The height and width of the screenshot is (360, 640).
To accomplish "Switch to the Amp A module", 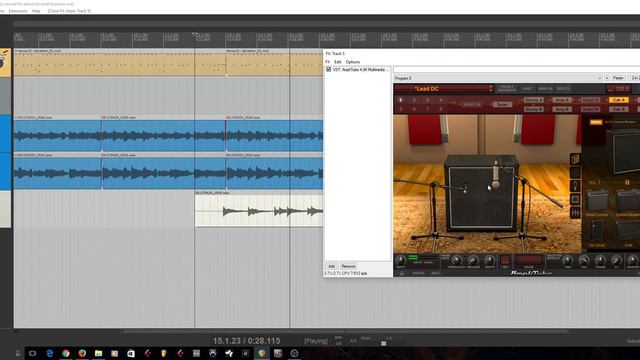I will pos(562,100).
